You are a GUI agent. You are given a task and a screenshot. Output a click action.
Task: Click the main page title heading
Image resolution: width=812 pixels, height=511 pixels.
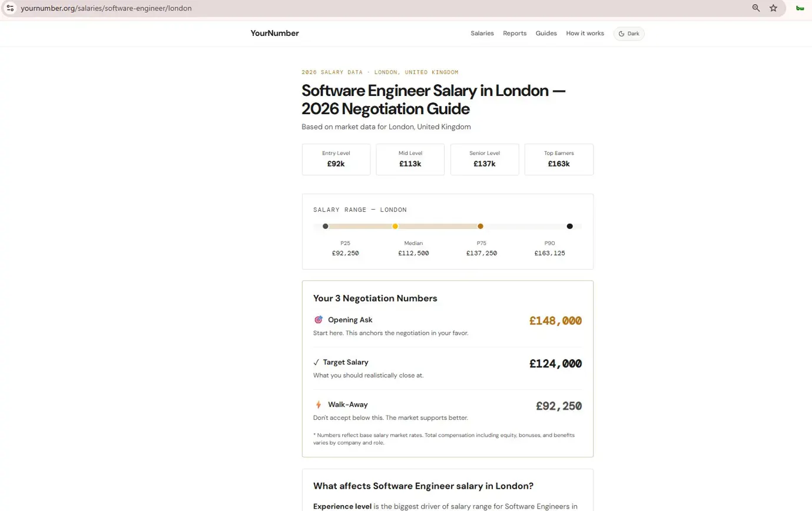tap(434, 99)
